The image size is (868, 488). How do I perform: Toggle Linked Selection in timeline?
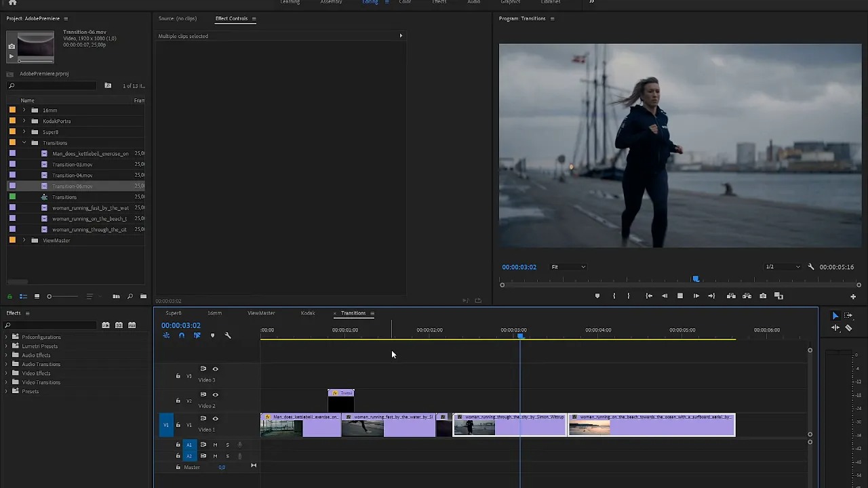[x=197, y=335]
